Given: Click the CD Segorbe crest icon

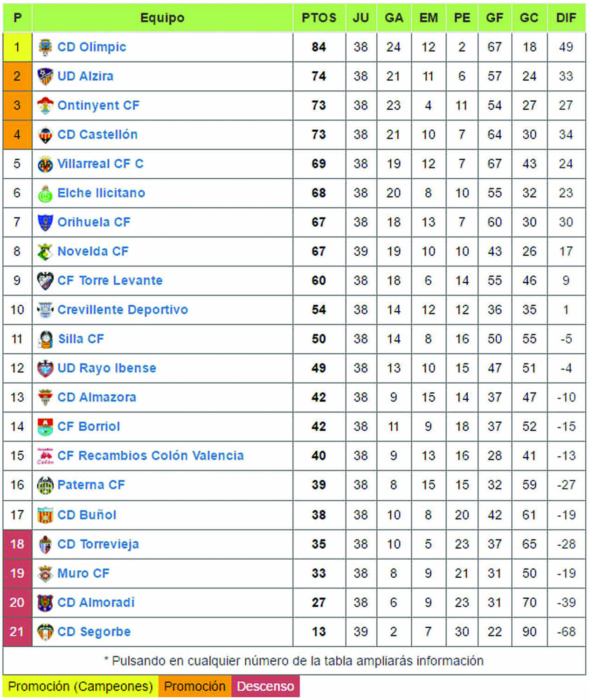Looking at the screenshot, I should tap(45, 632).
